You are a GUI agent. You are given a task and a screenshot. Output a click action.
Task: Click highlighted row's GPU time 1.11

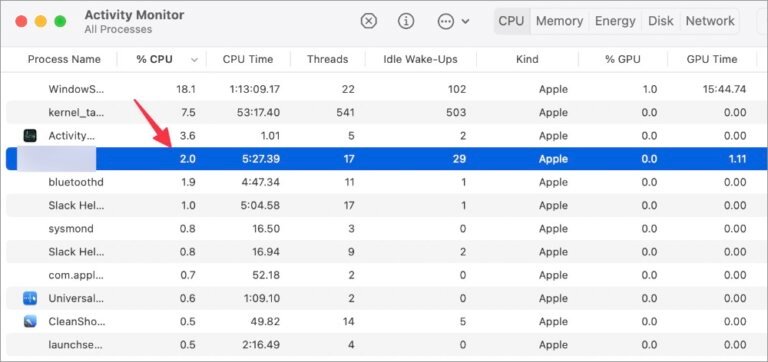click(x=737, y=159)
